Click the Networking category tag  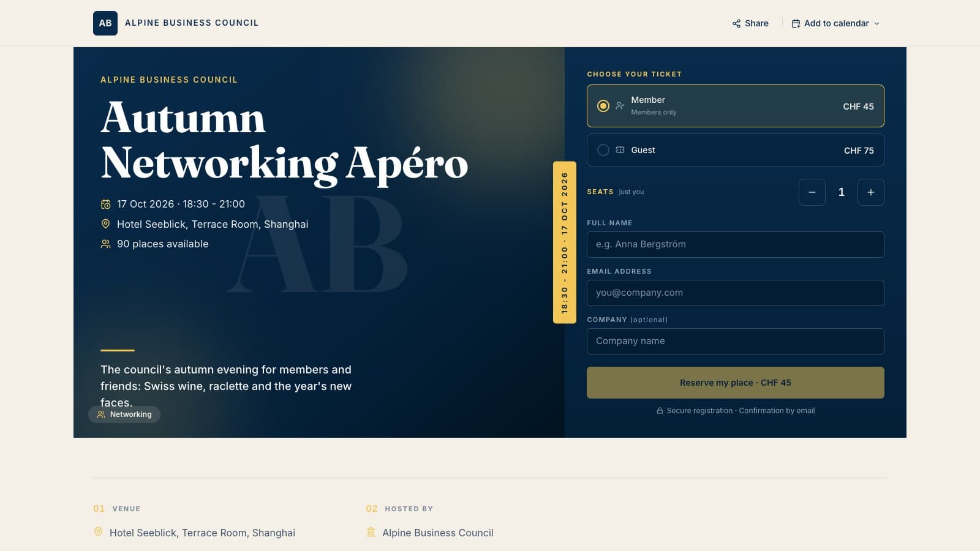point(124,414)
